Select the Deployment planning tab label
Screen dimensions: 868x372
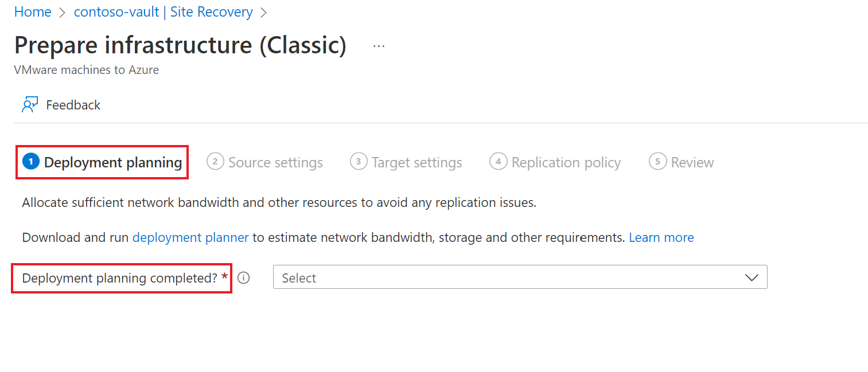(x=113, y=163)
